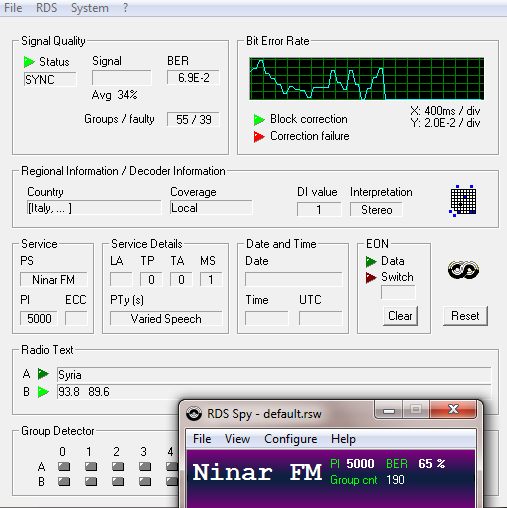Open View menu in RDS Spy window

[x=237, y=439]
